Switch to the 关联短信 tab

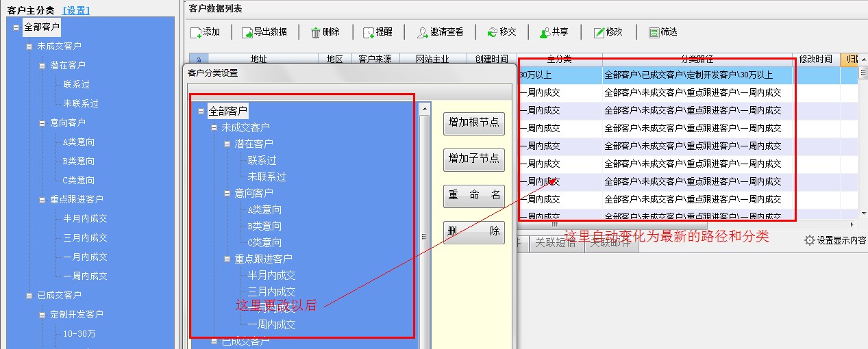[555, 243]
